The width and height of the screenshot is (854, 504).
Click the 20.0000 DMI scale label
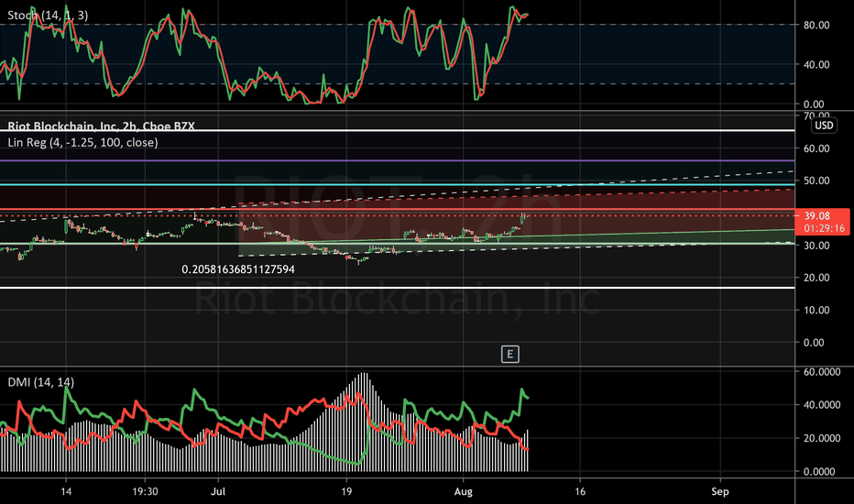(822, 438)
